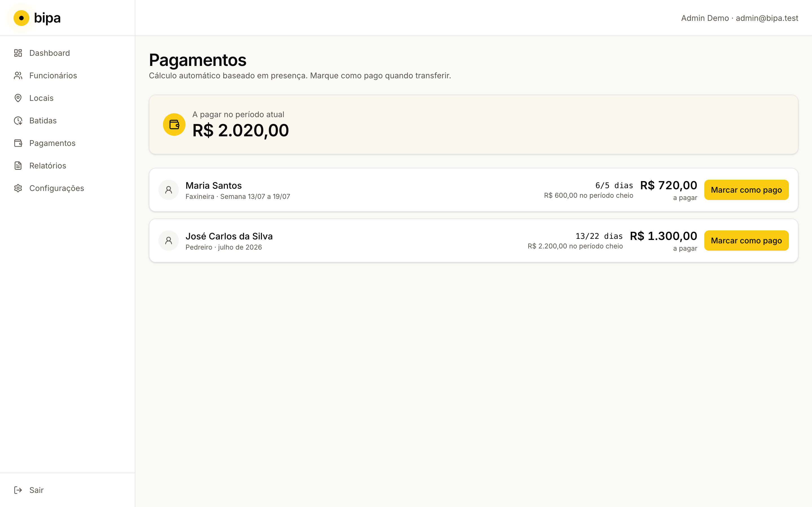The width and height of the screenshot is (812, 507).
Task: Open the Relatórios document icon
Action: (x=18, y=166)
